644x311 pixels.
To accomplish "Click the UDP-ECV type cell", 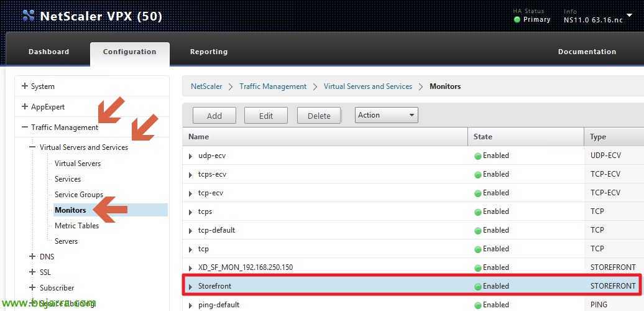I will coord(605,155).
